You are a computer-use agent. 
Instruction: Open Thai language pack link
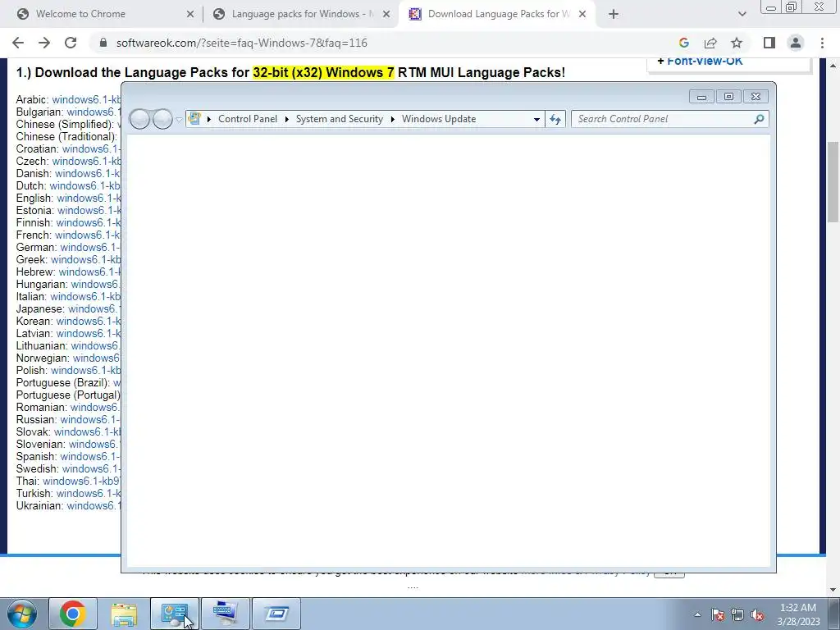(x=81, y=481)
